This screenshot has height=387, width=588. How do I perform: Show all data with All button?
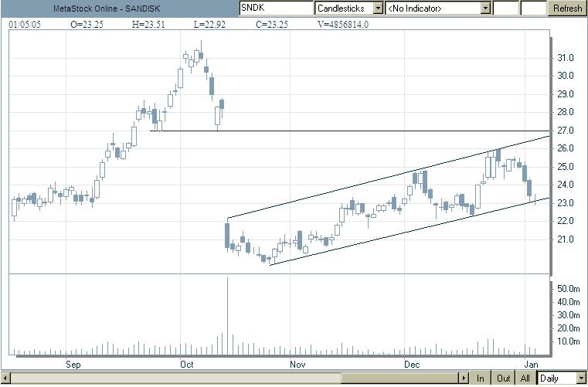tap(525, 378)
